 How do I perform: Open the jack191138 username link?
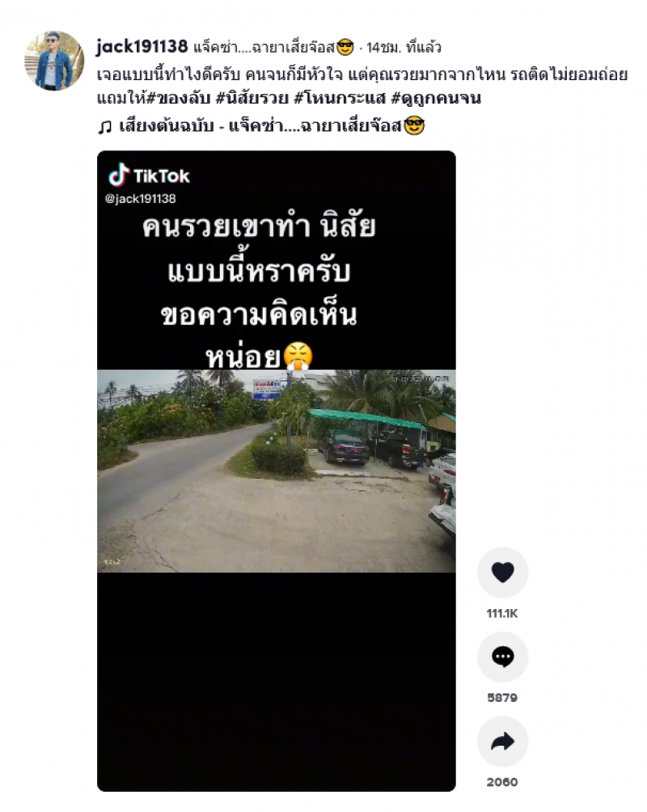(x=142, y=47)
